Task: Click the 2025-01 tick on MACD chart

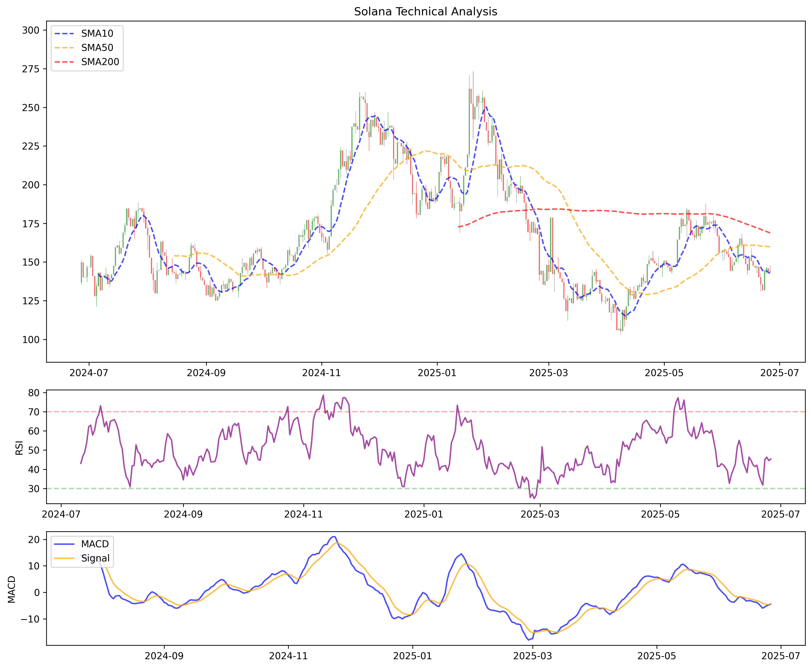Action: point(413,656)
